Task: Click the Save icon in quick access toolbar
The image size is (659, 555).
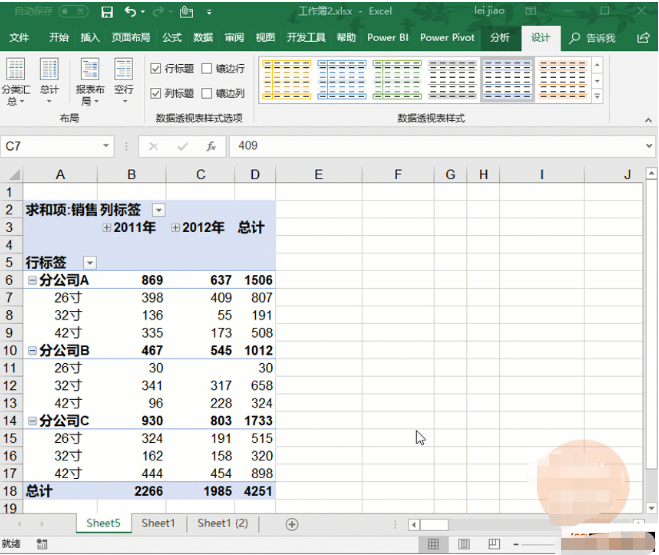Action: click(x=107, y=12)
